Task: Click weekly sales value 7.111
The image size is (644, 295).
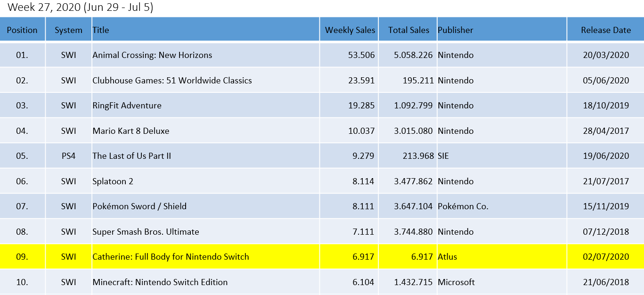Action: click(364, 232)
